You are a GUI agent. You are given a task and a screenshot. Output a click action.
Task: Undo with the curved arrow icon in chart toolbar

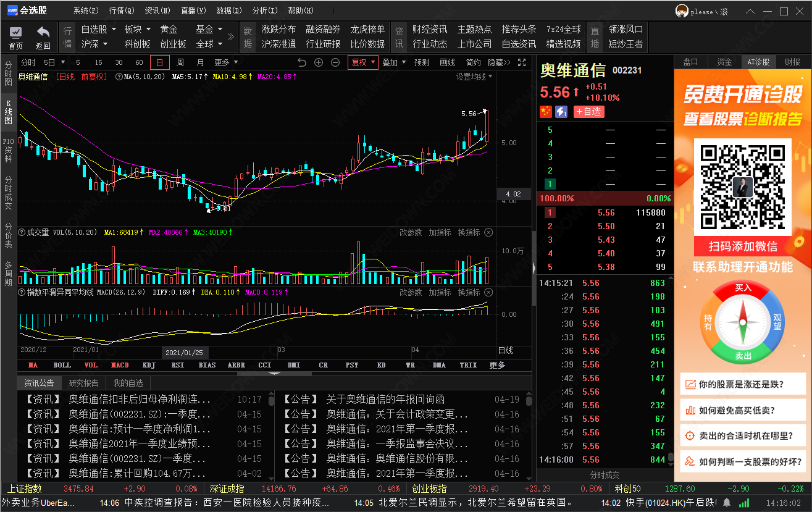[301, 62]
